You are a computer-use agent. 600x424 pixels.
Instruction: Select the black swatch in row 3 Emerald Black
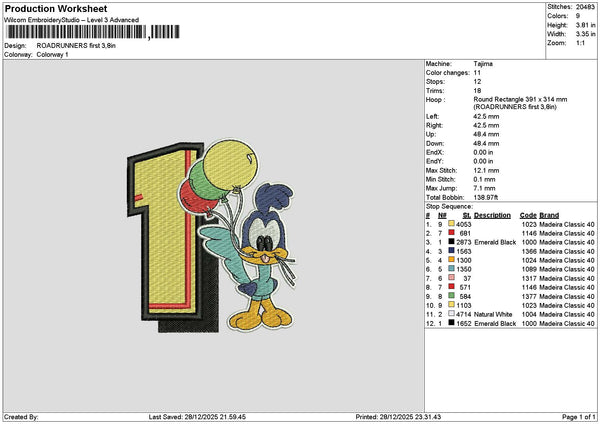pyautogui.click(x=452, y=242)
